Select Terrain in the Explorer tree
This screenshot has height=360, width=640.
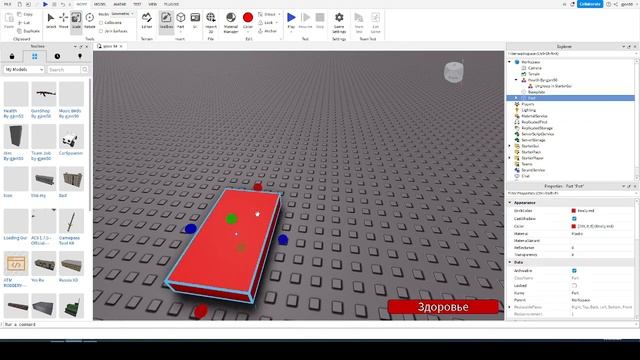click(534, 74)
